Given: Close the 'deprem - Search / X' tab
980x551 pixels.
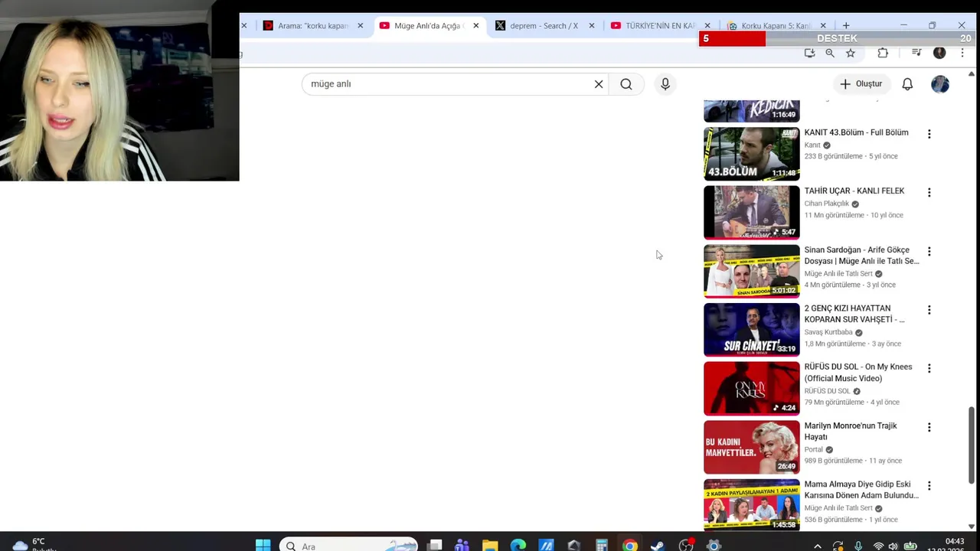Looking at the screenshot, I should click(591, 25).
